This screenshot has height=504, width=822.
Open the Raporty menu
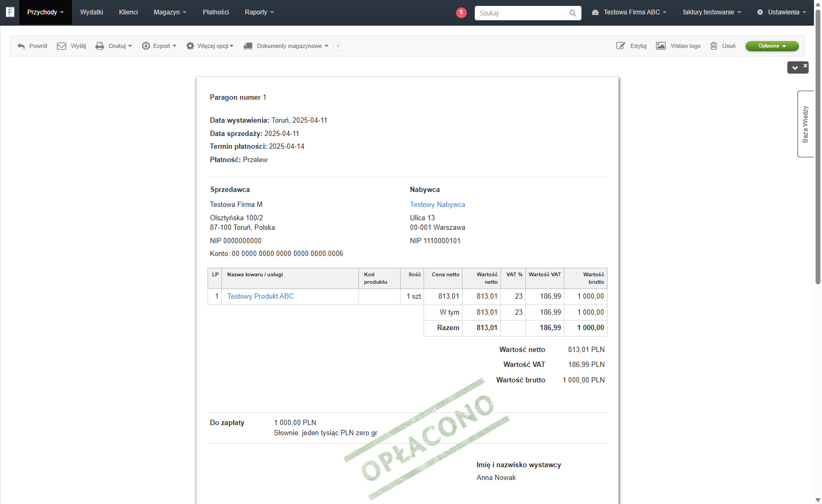tap(259, 12)
